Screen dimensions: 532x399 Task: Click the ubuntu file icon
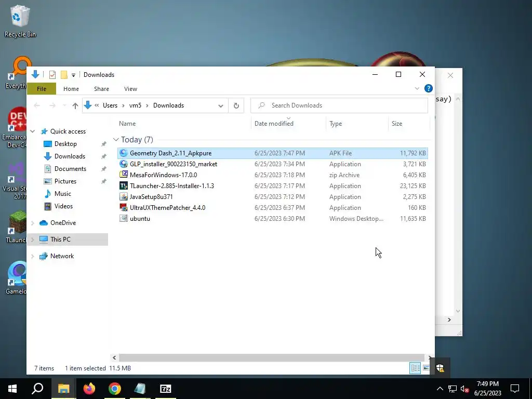[124, 218]
